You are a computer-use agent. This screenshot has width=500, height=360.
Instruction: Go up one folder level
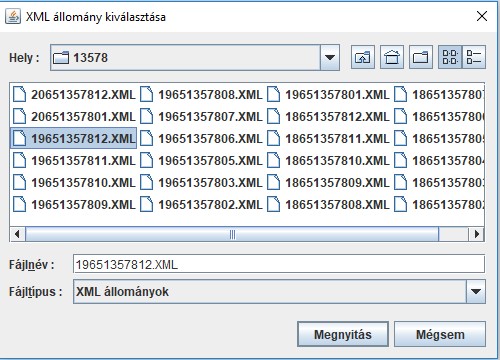click(363, 57)
